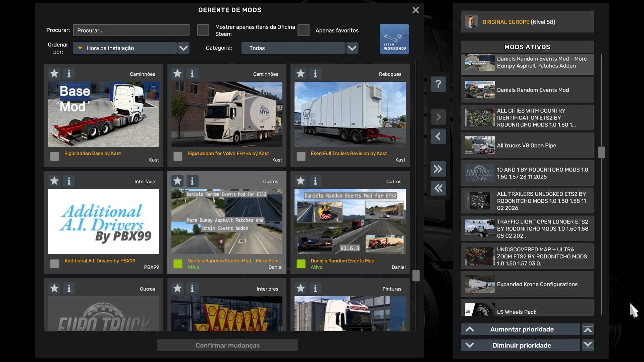Expand the Categoria Todas dropdown

(x=352, y=48)
